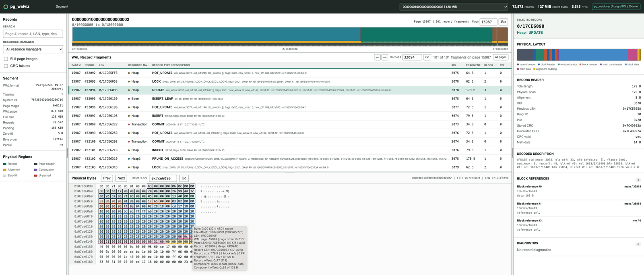This screenshot has height=275, width=644.
Task: Click the Alignment legend swatch
Action: point(4,170)
